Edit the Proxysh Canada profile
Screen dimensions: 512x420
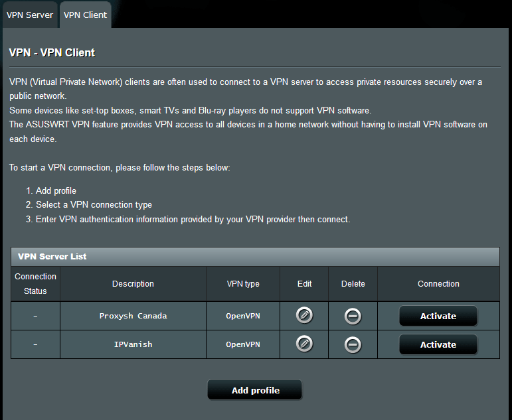[304, 315]
